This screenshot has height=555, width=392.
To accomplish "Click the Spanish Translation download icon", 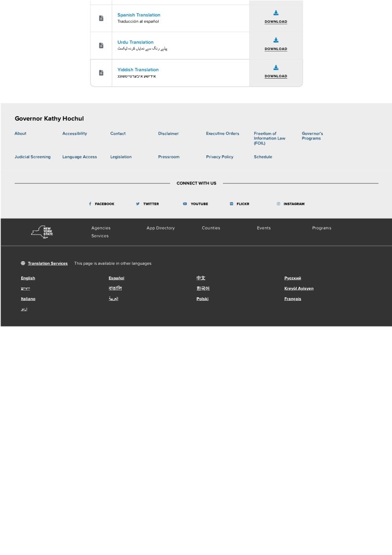I will coord(276,13).
